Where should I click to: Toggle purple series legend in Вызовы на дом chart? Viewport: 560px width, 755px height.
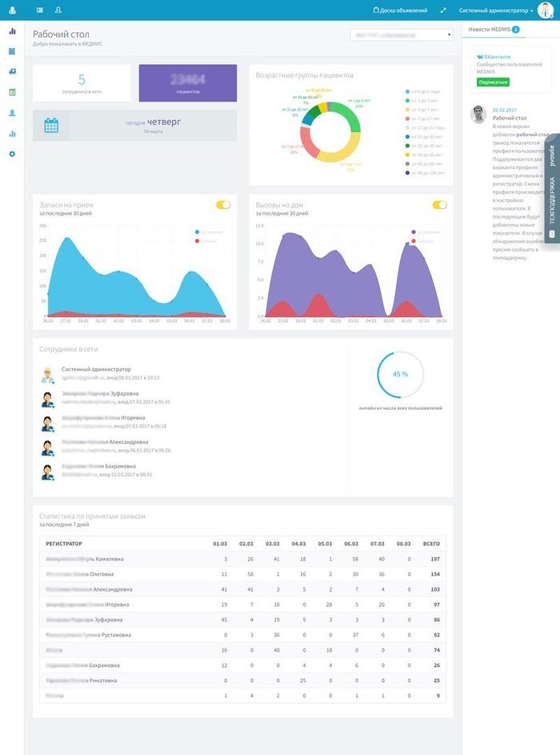[426, 232]
